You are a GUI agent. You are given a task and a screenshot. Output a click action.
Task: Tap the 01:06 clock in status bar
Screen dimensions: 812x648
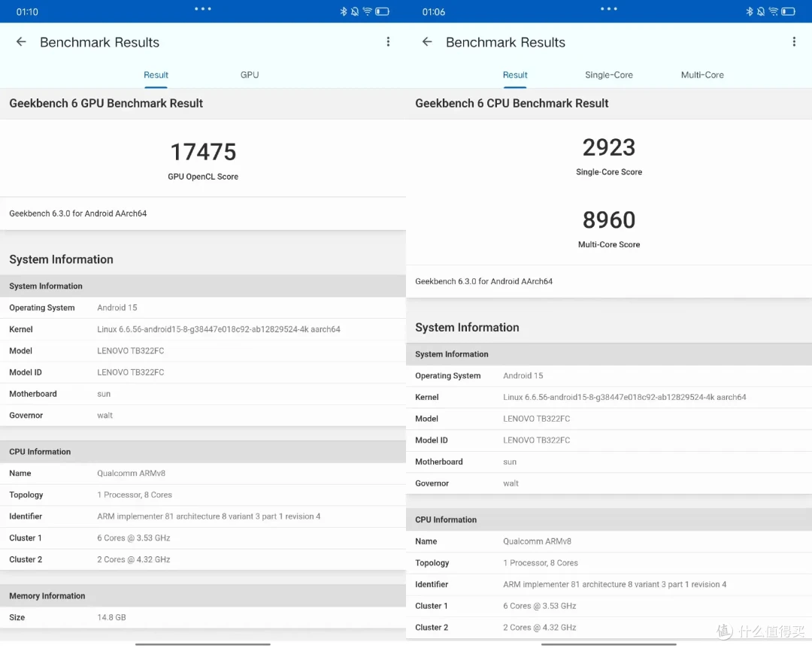point(434,11)
